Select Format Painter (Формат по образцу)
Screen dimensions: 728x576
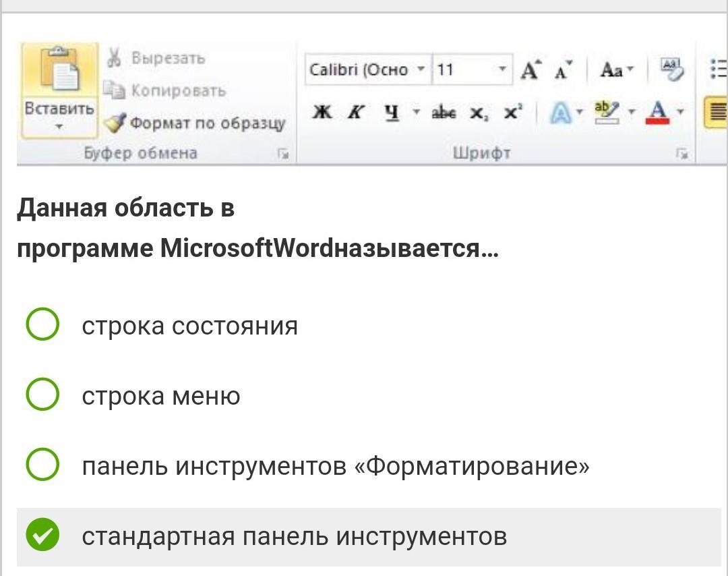(x=194, y=123)
